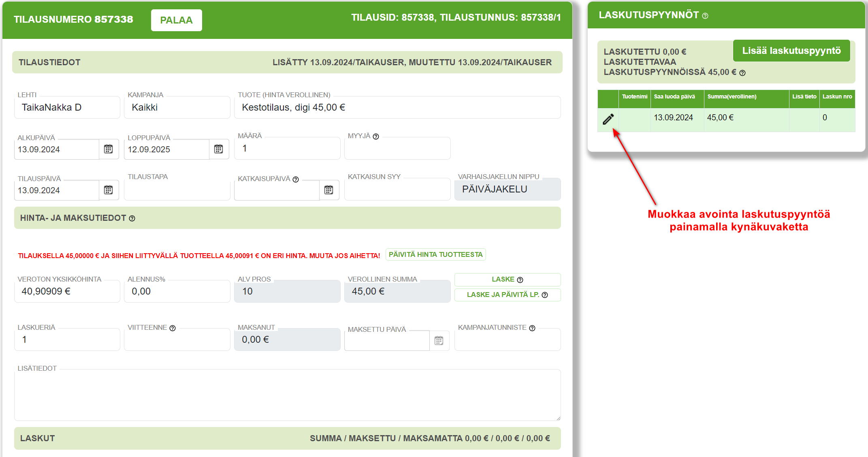Open the Tuote dropdown with Kestotilaus, digi
868x457 pixels.
pyautogui.click(x=397, y=107)
